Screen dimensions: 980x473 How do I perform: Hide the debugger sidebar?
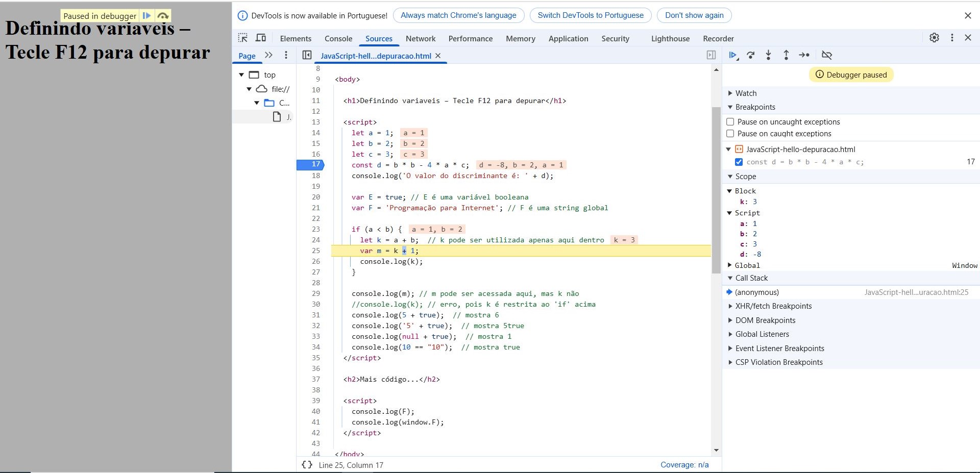pos(711,55)
